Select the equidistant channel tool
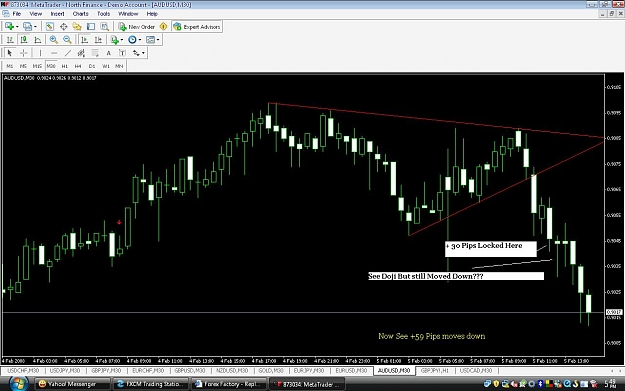This screenshot has height=391, width=625. 81,53
